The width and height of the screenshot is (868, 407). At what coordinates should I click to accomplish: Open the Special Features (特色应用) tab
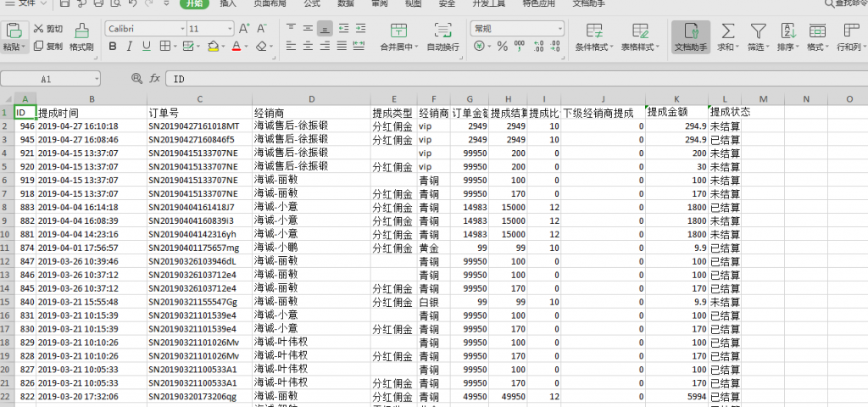pyautogui.click(x=538, y=3)
